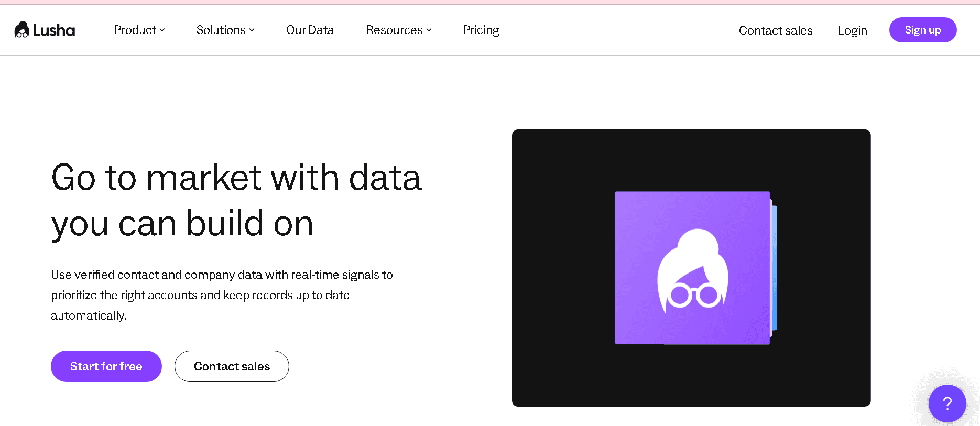Click Contact sales in the header
Viewport: 980px width, 426px height.
(776, 30)
